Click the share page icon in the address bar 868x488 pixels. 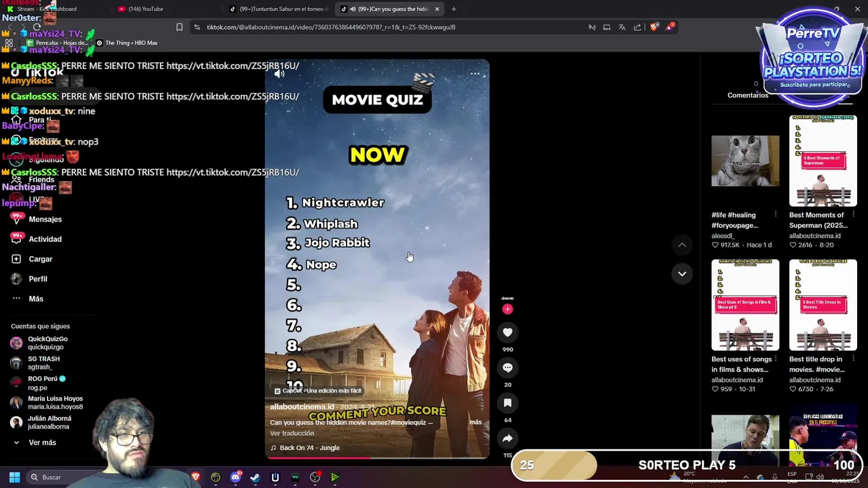[x=637, y=27]
